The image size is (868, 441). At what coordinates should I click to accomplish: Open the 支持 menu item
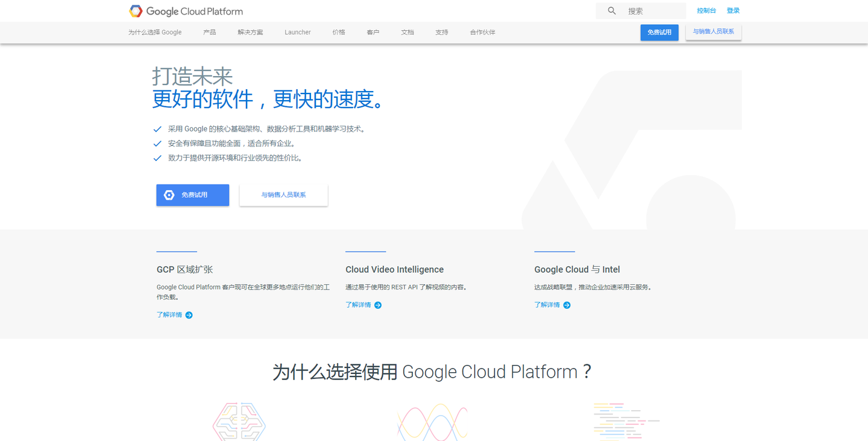[442, 33]
